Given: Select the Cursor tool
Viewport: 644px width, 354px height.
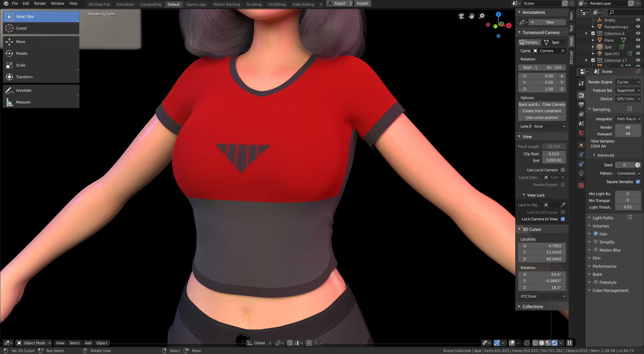Looking at the screenshot, I should point(41,28).
